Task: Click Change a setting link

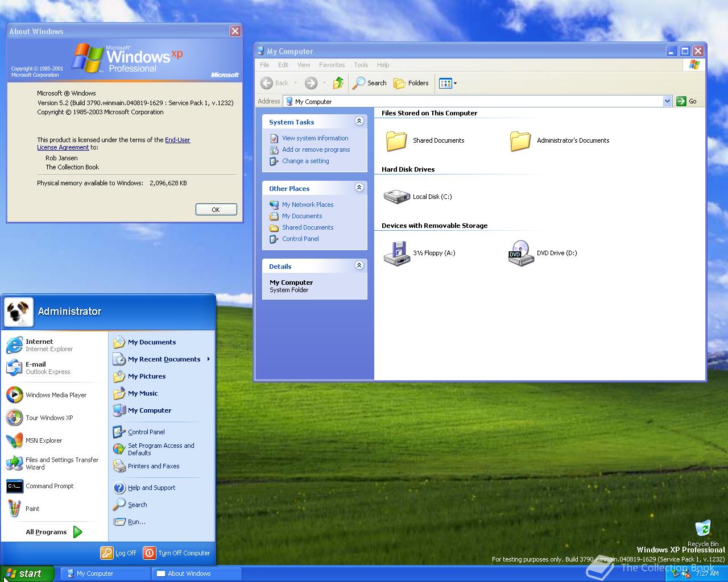Action: tap(305, 161)
